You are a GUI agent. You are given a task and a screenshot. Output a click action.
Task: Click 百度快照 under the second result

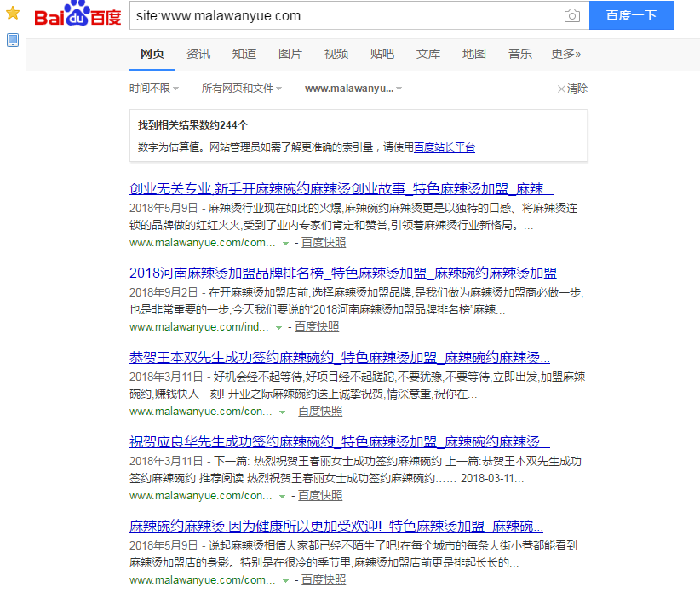(316, 326)
